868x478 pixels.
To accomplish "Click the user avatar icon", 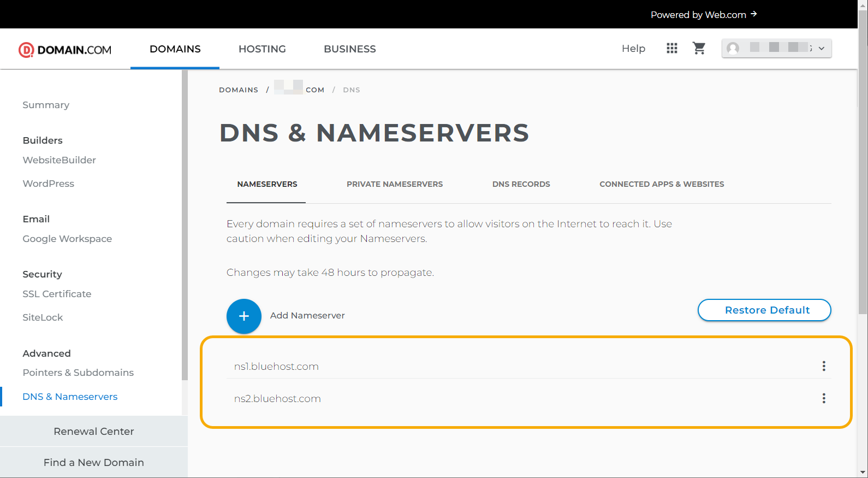I will (733, 49).
